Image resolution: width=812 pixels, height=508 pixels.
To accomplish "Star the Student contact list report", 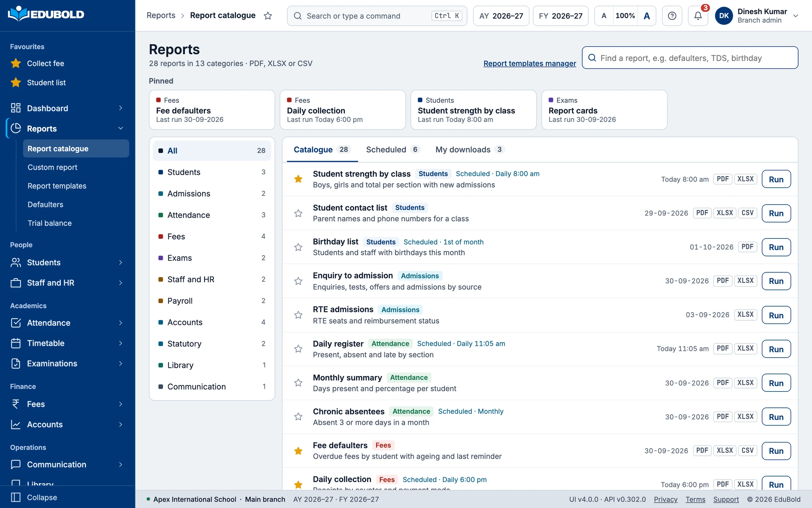I will [x=298, y=213].
